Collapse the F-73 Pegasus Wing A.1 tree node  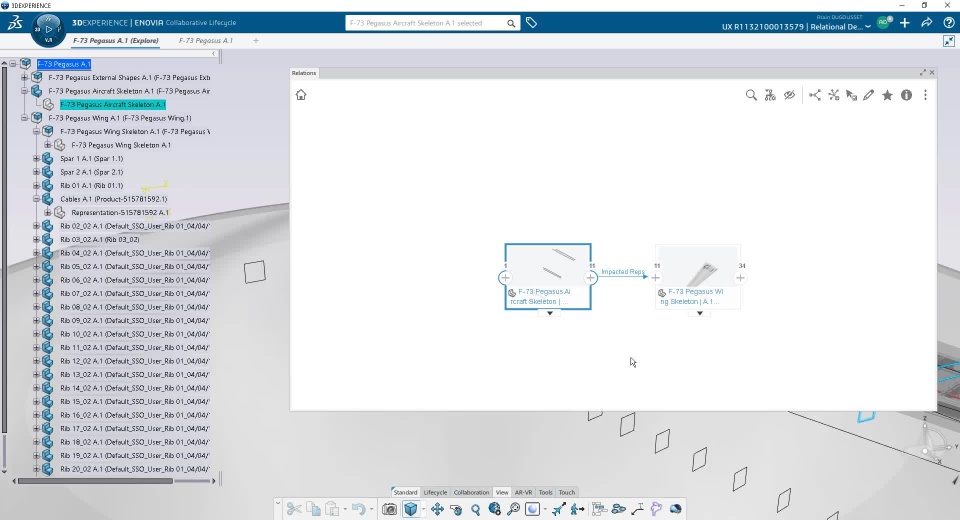[x=24, y=118]
